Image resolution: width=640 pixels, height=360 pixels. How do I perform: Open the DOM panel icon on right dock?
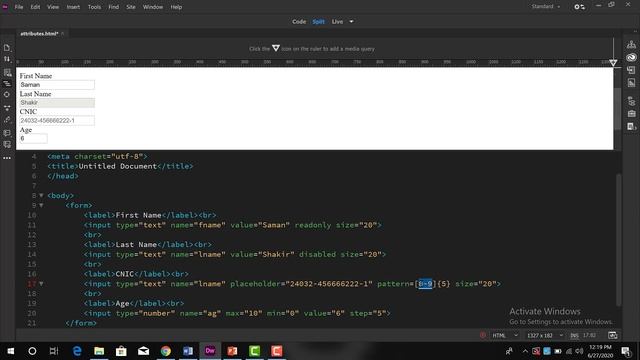coord(631,101)
